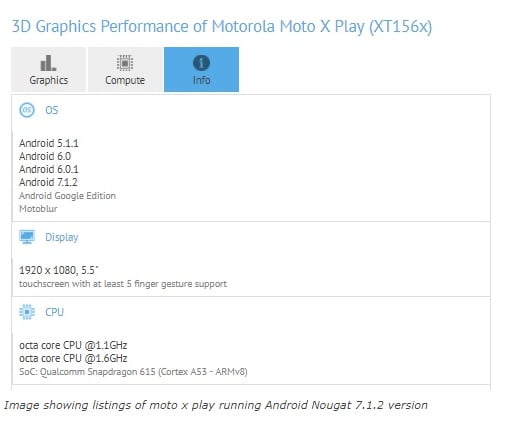Click the chip Compute icon
The width and height of the screenshot is (510, 429).
pos(125,63)
